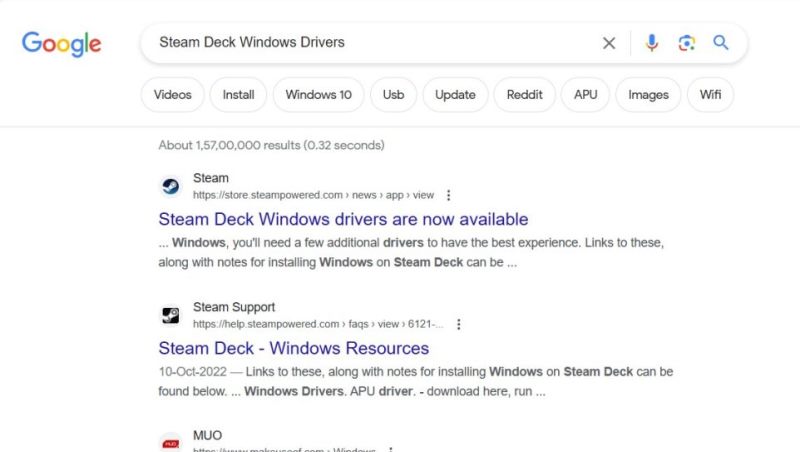Open 'Steam Deck - Windows Resources' link
This screenshot has width=800, height=452.
[293, 348]
